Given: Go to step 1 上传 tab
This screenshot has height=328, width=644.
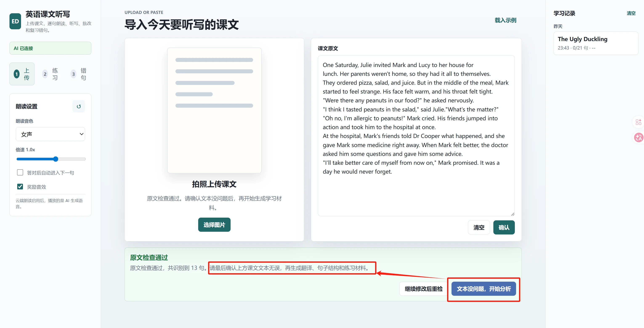Looking at the screenshot, I should [x=22, y=74].
